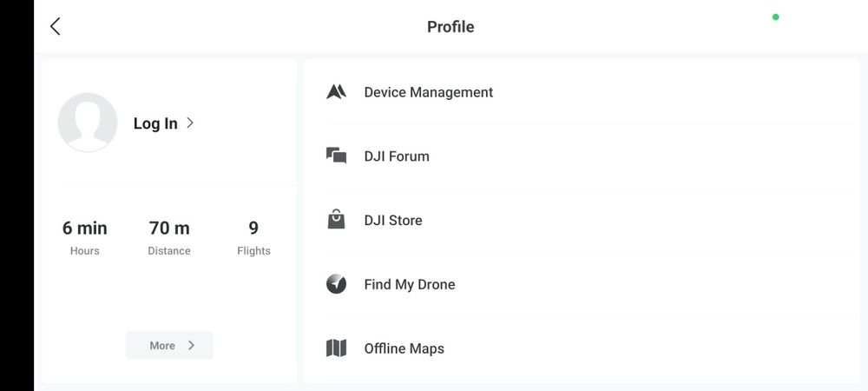Tap the Offline Maps folded map icon
The height and width of the screenshot is (391, 868).
pos(337,348)
